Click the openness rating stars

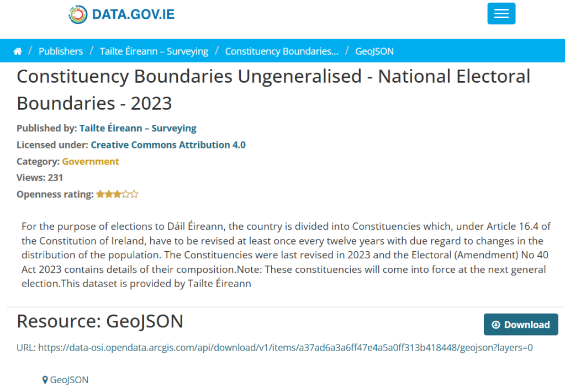coord(117,194)
